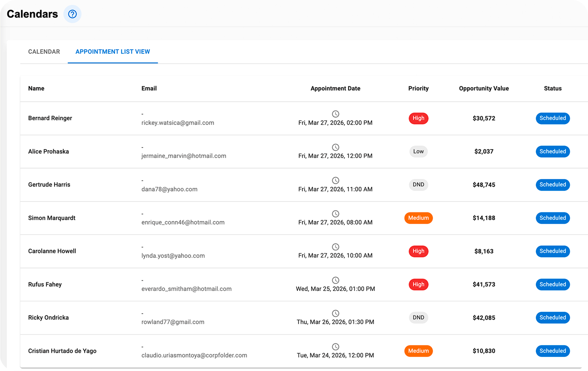
Task: Click the Status column header
Action: 553,89
